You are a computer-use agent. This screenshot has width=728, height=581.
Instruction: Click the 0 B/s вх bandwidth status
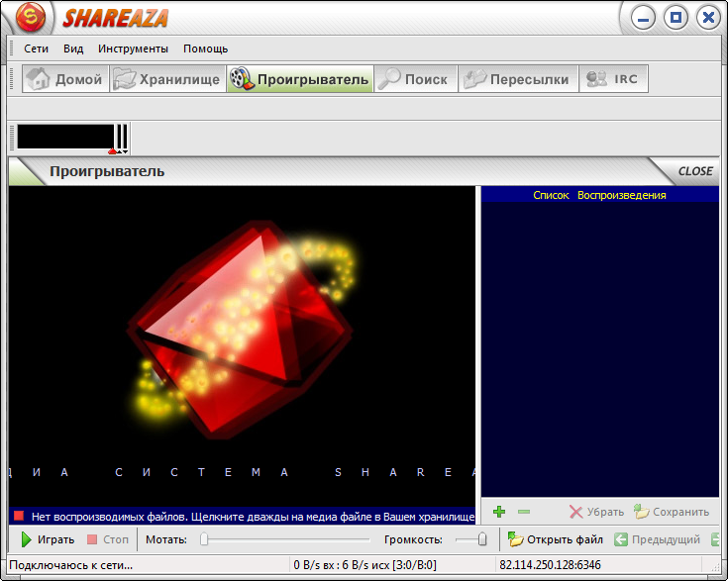pos(364,565)
